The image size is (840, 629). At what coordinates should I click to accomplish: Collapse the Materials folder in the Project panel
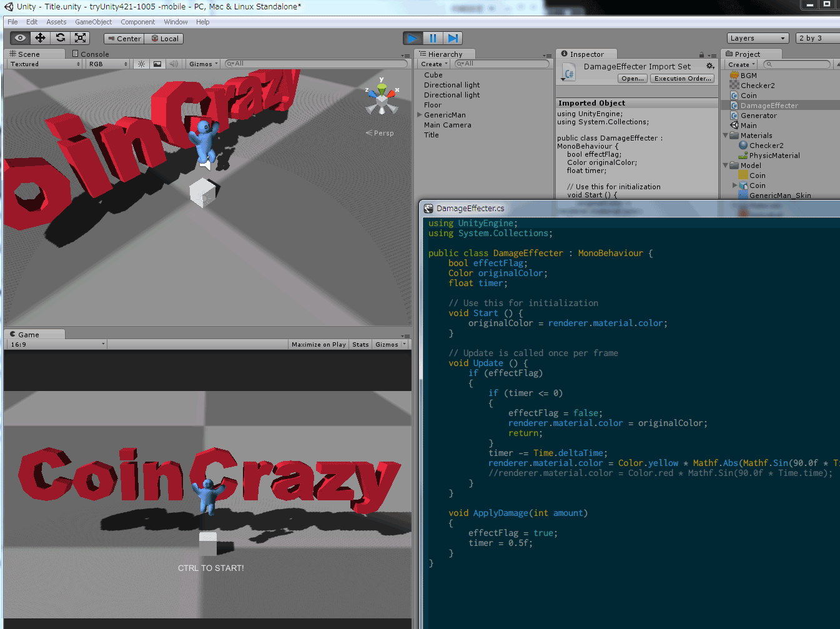click(724, 135)
